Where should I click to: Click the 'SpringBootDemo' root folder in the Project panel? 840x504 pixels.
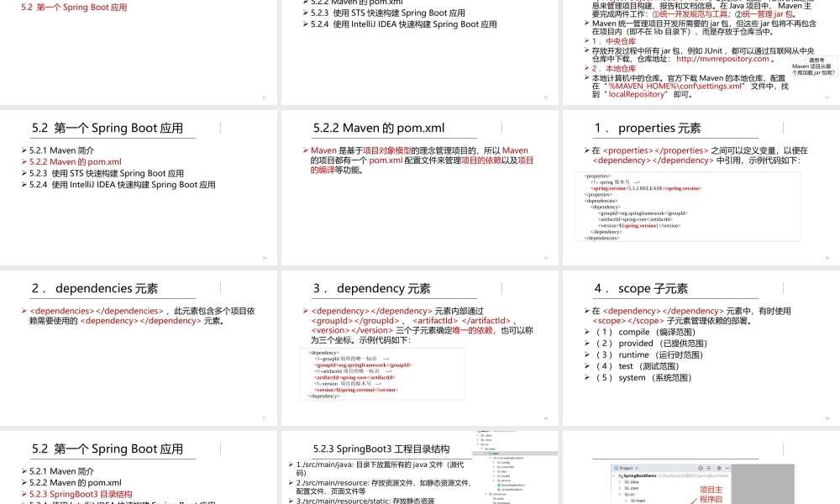[640, 475]
